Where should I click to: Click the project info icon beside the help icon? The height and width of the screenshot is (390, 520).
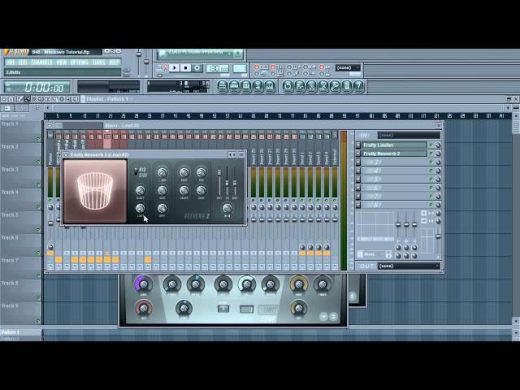pyautogui.click(x=347, y=86)
